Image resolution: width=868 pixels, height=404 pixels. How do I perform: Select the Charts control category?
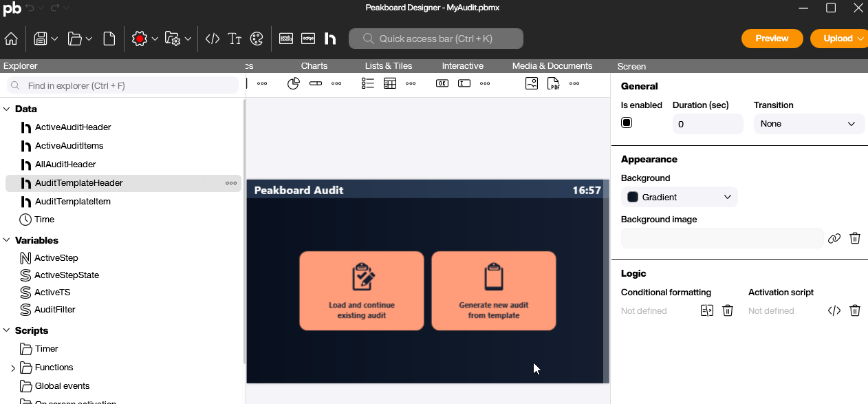(x=314, y=66)
